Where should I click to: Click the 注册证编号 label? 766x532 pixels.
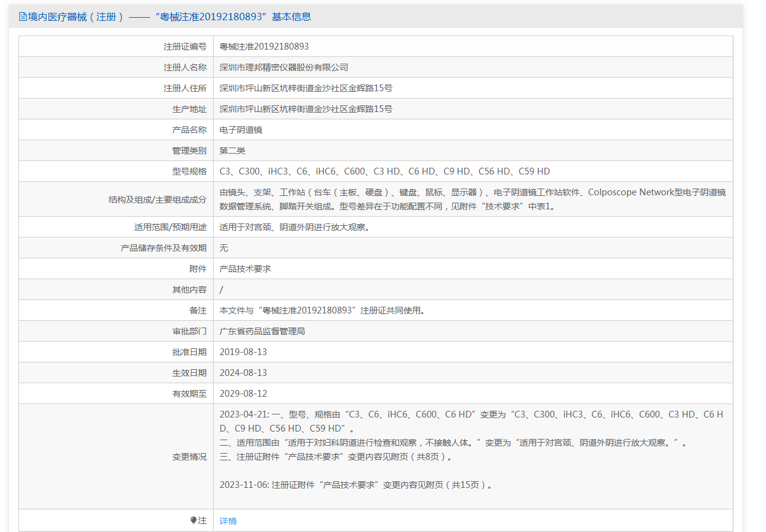[x=185, y=47]
